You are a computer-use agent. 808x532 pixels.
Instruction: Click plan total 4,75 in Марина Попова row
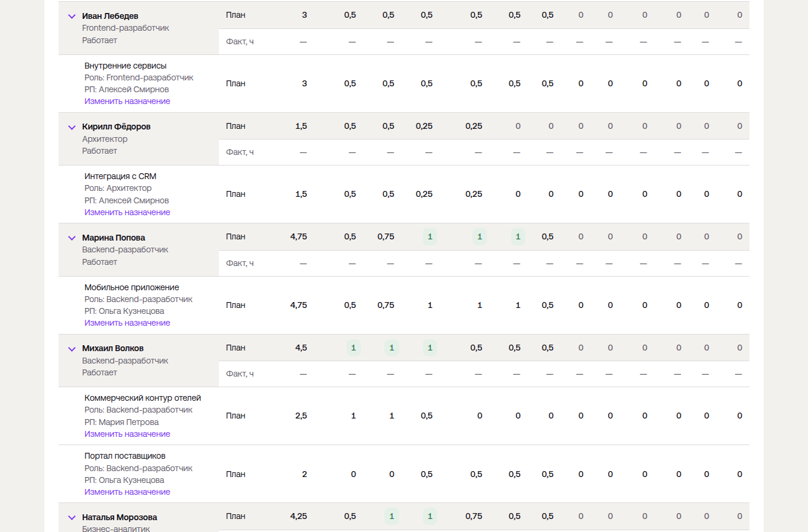299,236
